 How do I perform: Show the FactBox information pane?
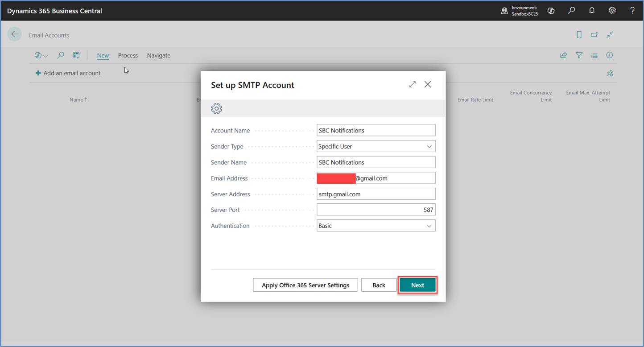pos(610,55)
